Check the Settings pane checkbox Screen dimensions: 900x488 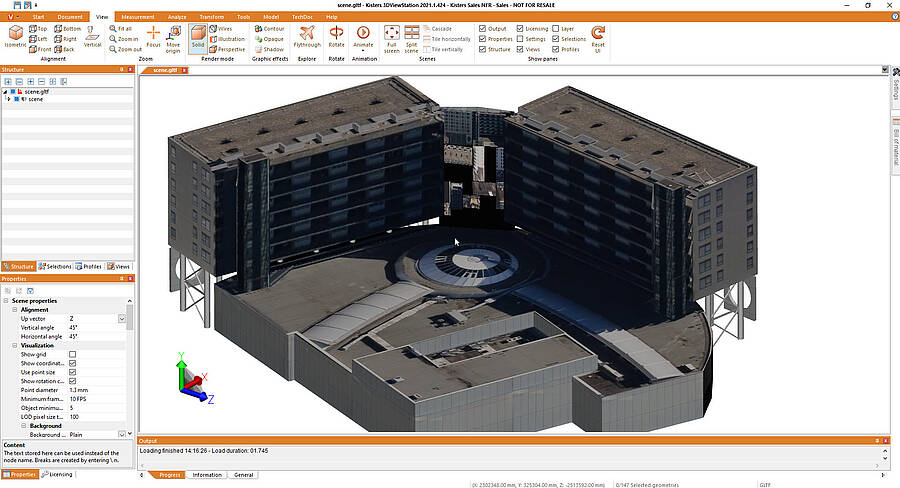[519, 39]
